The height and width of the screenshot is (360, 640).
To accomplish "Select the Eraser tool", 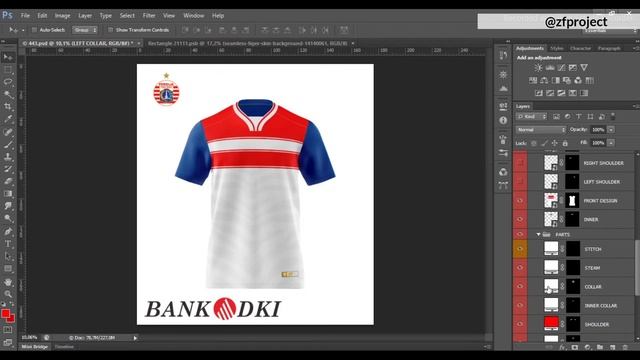I will tap(8, 181).
